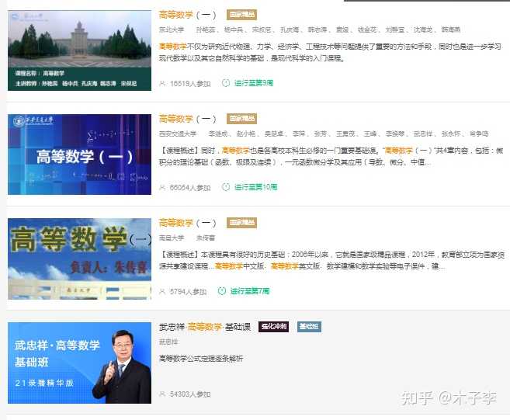This screenshot has height=420, width=510.
Task: Click the 66054人参加 participant count
Action: tap(190, 188)
